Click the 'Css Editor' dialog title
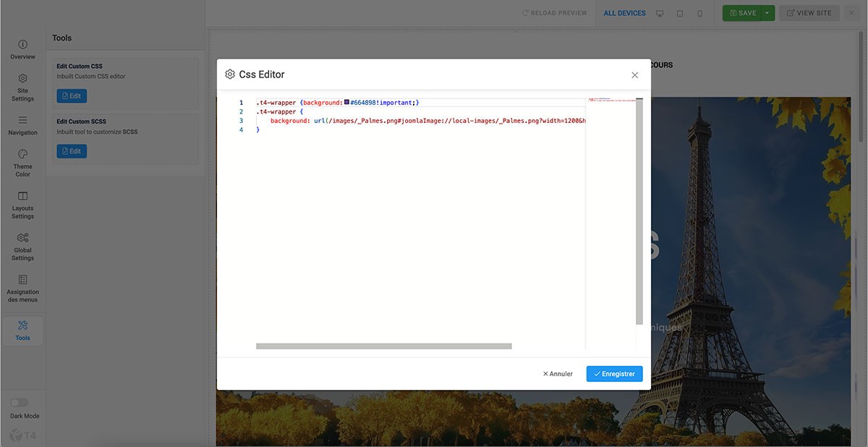This screenshot has width=868, height=447. 262,74
